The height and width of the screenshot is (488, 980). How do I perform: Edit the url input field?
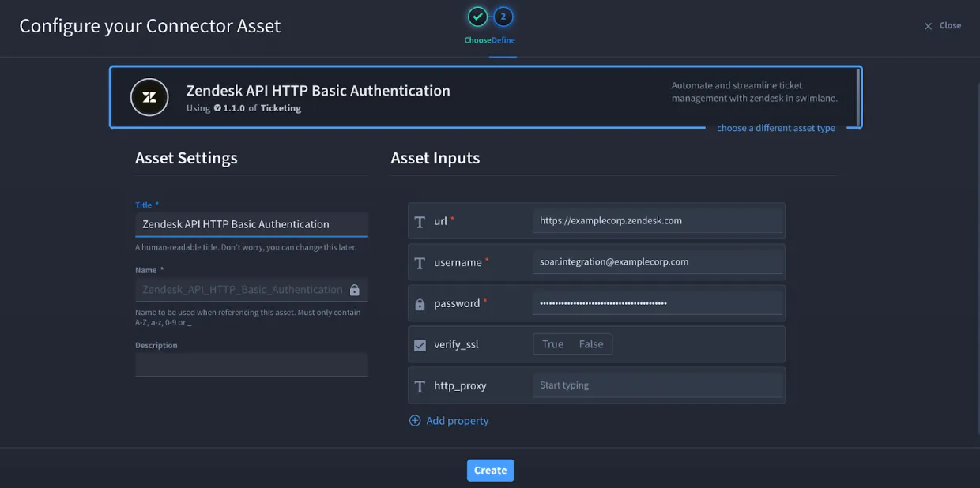(658, 221)
